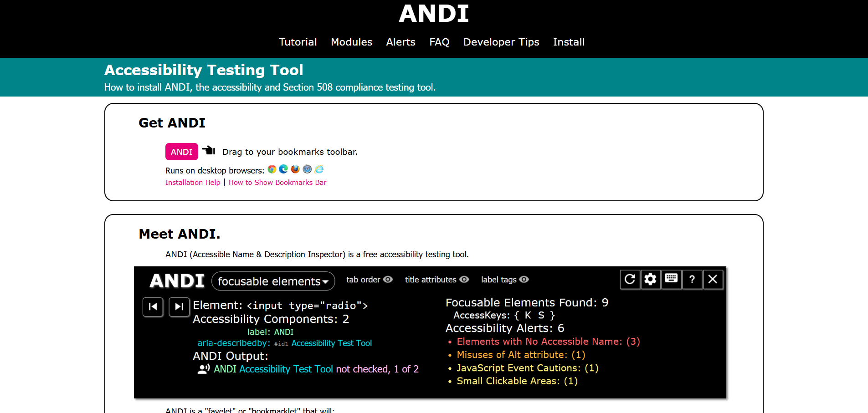Open the Tutorial menu item

point(298,42)
